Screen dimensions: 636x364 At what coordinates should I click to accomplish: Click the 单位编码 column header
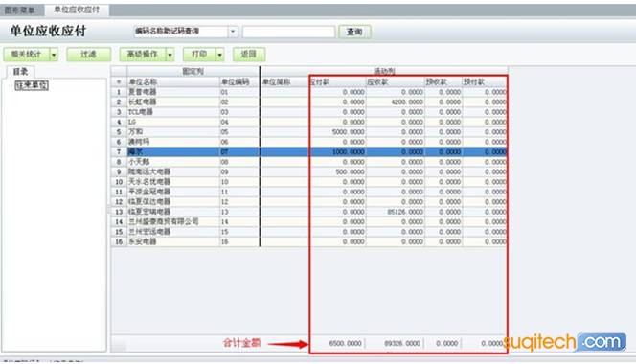click(x=239, y=82)
